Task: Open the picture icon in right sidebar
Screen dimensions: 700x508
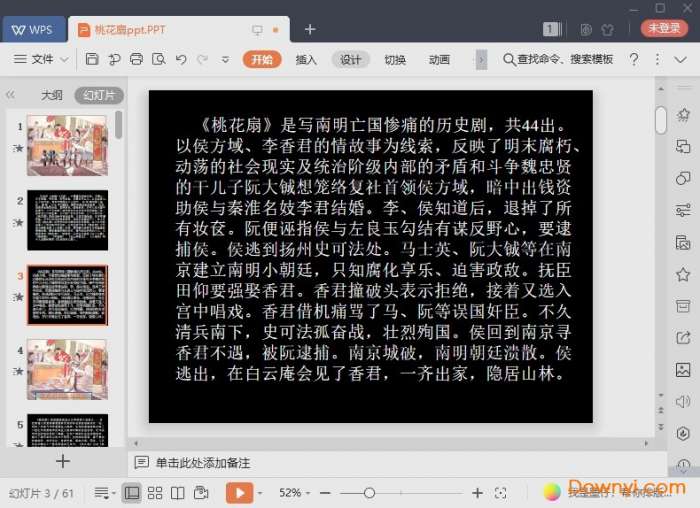Action: [683, 370]
